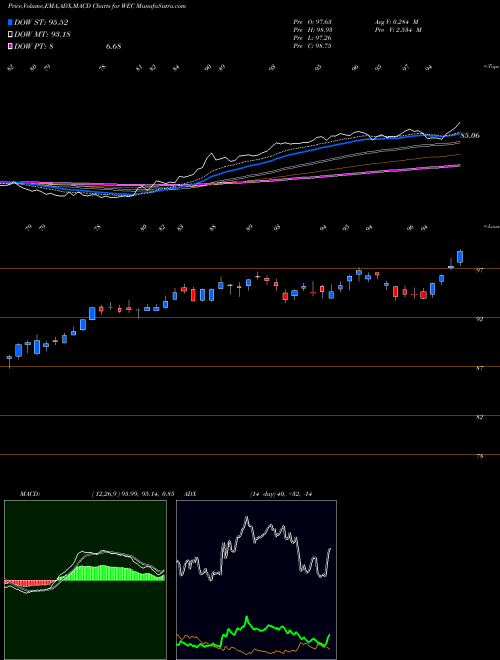500x660 pixels.
Task: Click the 82 price axis label
Action: click(479, 417)
